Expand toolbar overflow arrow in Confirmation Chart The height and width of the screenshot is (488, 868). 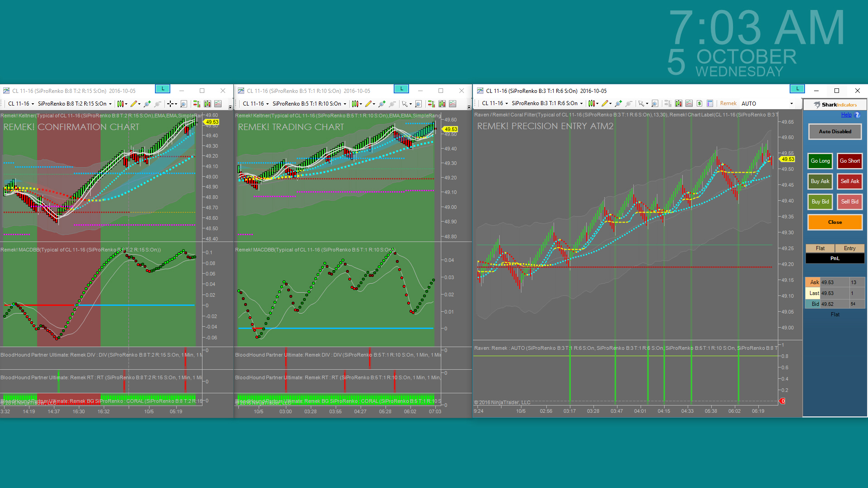point(230,106)
